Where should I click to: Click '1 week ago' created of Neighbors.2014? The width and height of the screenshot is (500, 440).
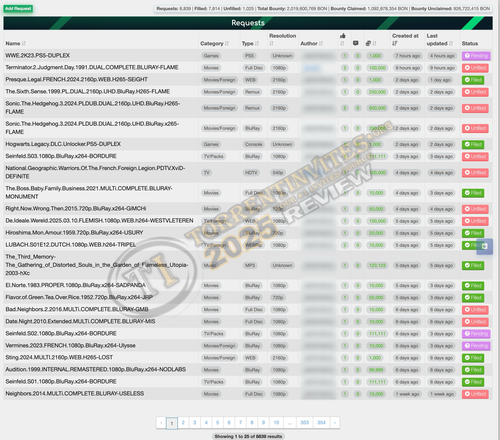click(407, 394)
